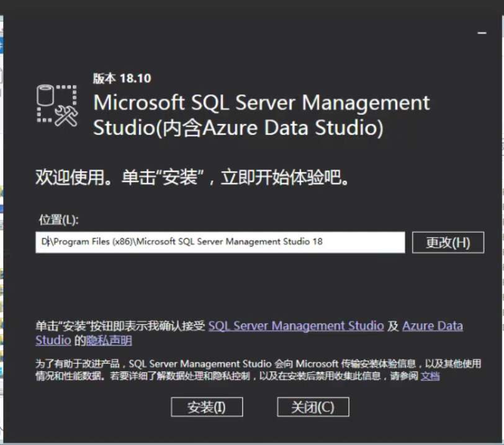The height and width of the screenshot is (445, 504).
Task: Click the 位置(L) install path field
Action: pyautogui.click(x=220, y=242)
